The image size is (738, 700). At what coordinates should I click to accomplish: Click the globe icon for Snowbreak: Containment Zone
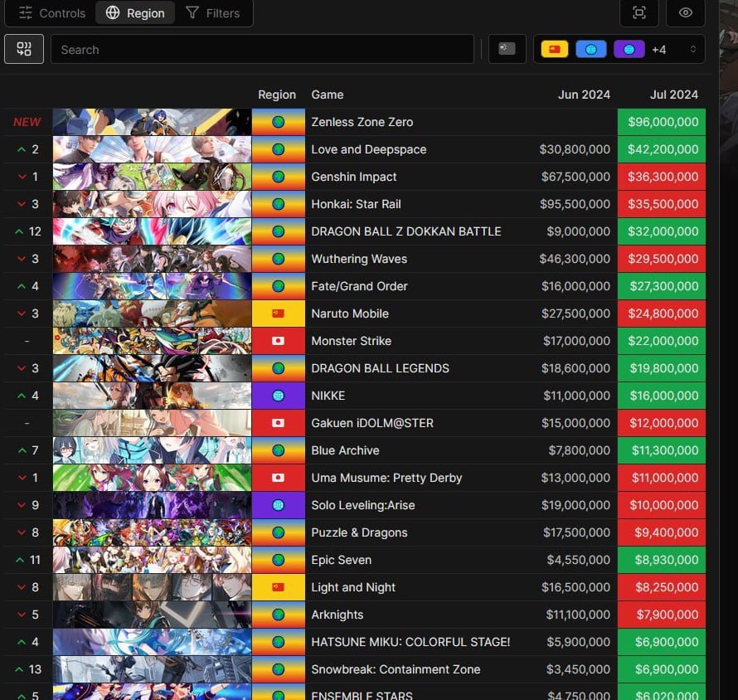point(278,669)
